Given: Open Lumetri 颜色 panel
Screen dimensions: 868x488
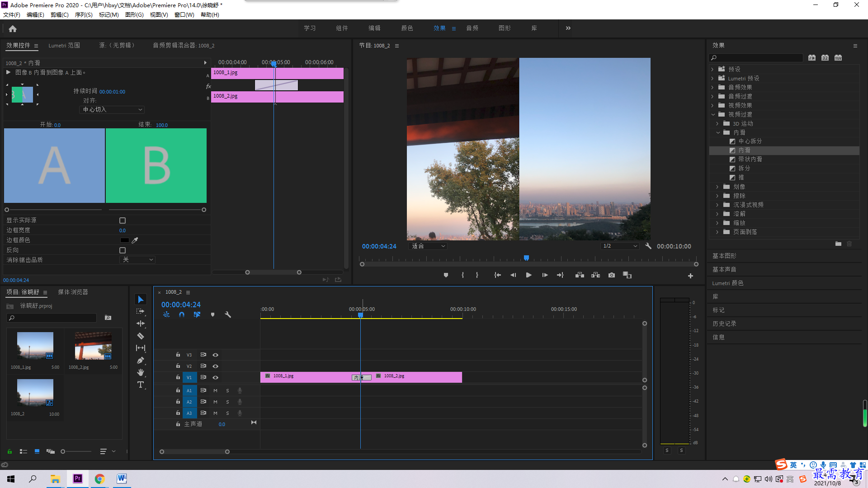Looking at the screenshot, I should coord(728,283).
